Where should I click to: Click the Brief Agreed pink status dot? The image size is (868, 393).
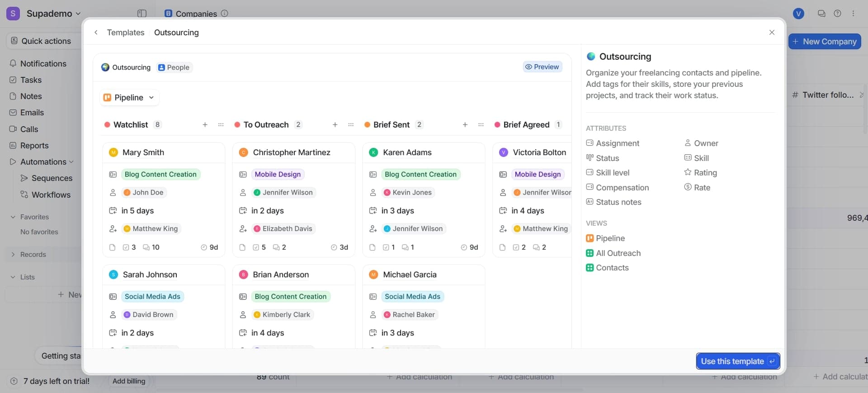point(497,125)
